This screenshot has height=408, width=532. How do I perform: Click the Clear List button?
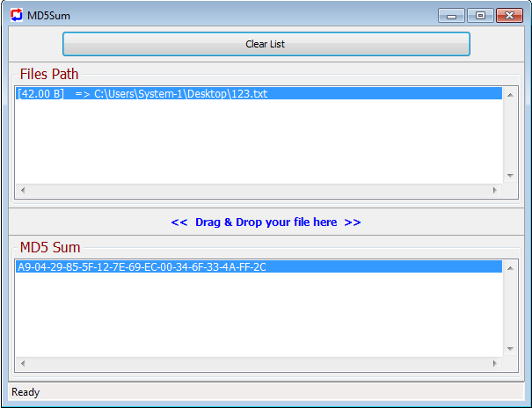click(266, 44)
